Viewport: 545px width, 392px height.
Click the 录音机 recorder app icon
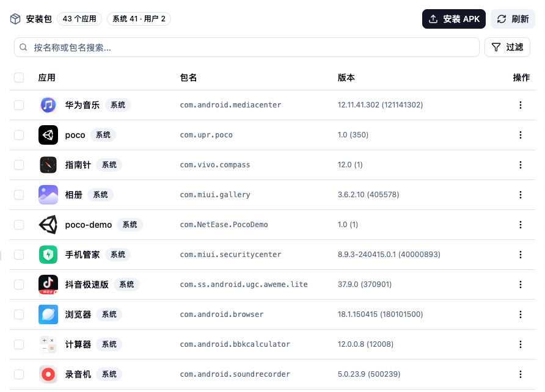(48, 374)
